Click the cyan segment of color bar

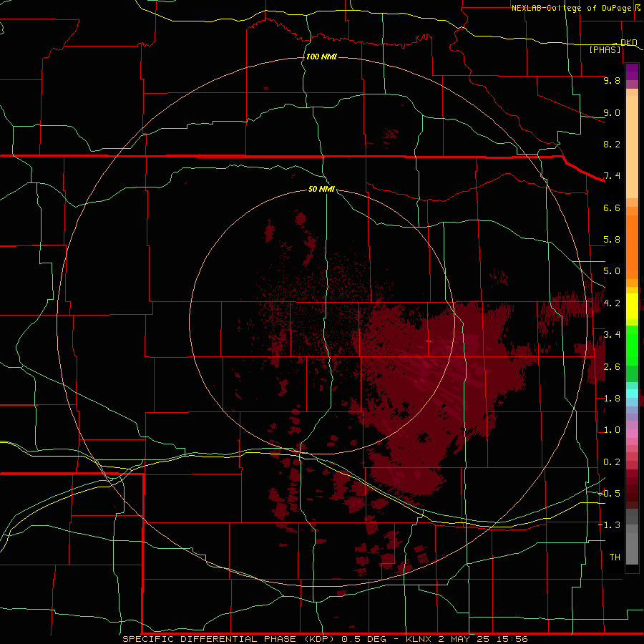[x=632, y=394]
